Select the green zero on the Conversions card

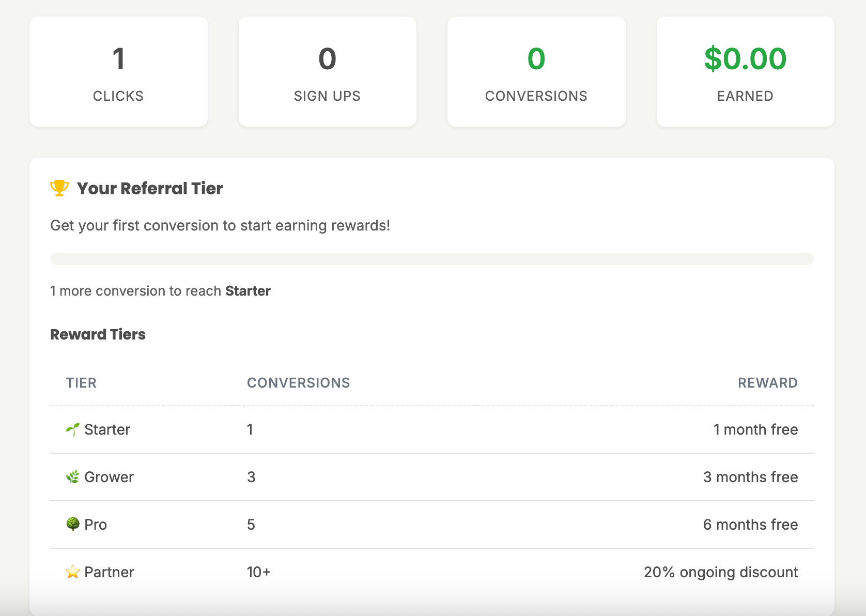[x=536, y=58]
